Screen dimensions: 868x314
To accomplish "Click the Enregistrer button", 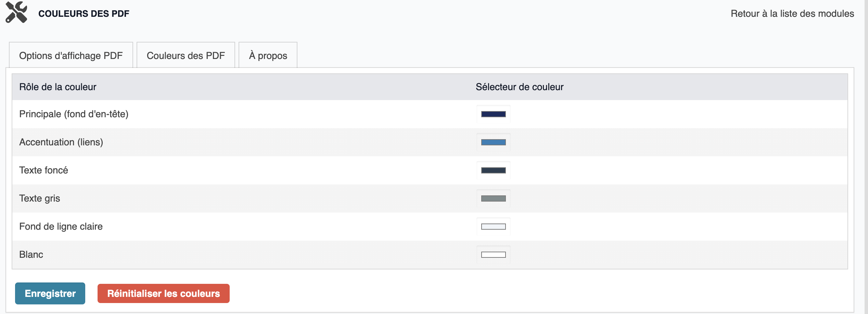I will (x=50, y=293).
